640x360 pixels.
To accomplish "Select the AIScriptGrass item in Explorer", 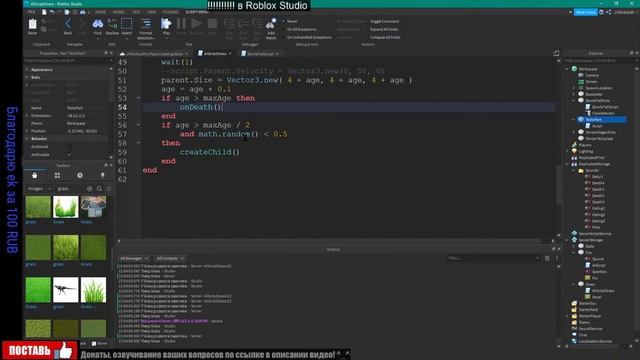I will pos(603,290).
